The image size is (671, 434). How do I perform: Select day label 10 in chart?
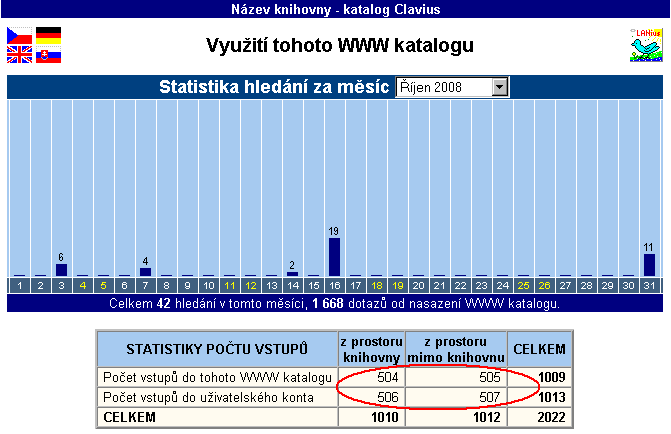[x=209, y=285]
